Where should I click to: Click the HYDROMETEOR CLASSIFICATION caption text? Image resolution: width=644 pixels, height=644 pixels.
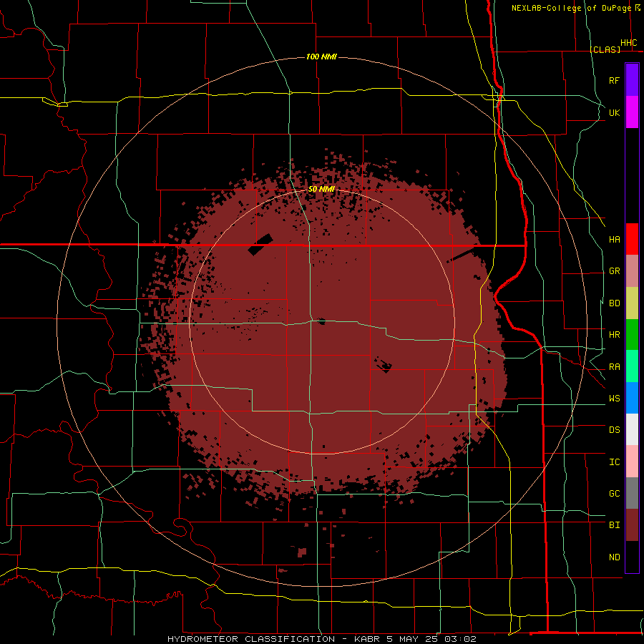pos(251,639)
